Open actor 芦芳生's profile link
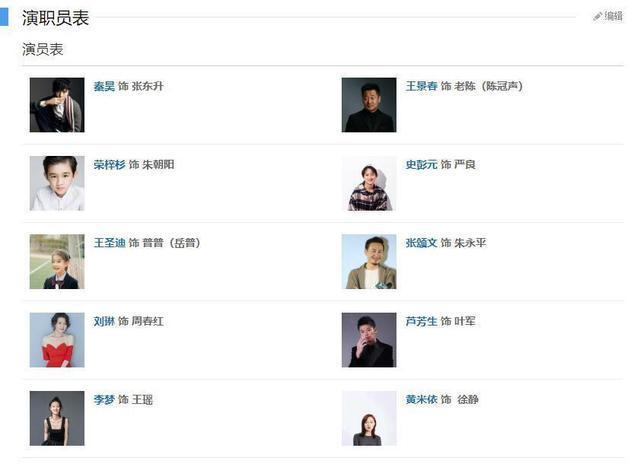This screenshot has width=640, height=464. [x=421, y=321]
